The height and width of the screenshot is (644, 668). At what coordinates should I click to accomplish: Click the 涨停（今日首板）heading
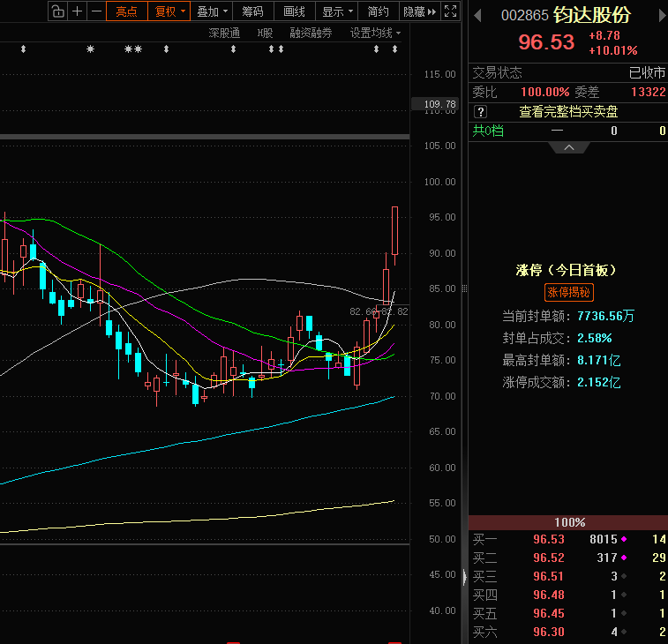click(x=567, y=270)
